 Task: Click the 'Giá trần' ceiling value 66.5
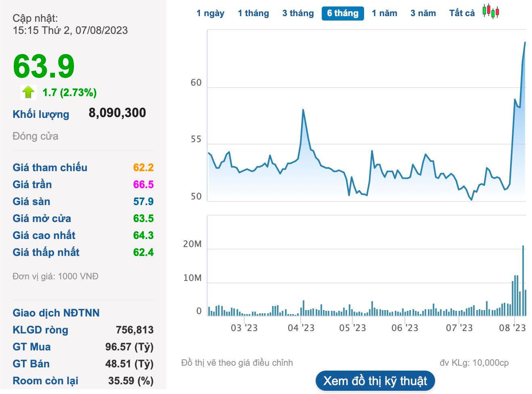[143, 184]
